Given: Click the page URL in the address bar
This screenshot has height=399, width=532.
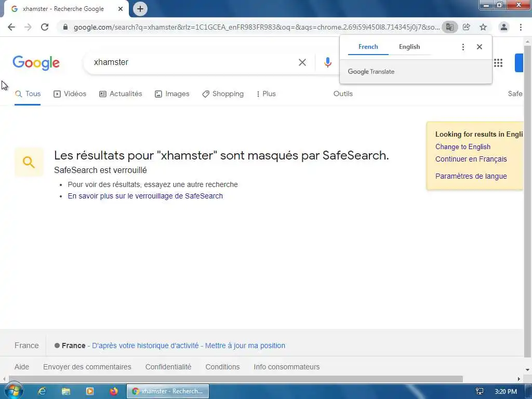Looking at the screenshot, I should pyautogui.click(x=257, y=27).
